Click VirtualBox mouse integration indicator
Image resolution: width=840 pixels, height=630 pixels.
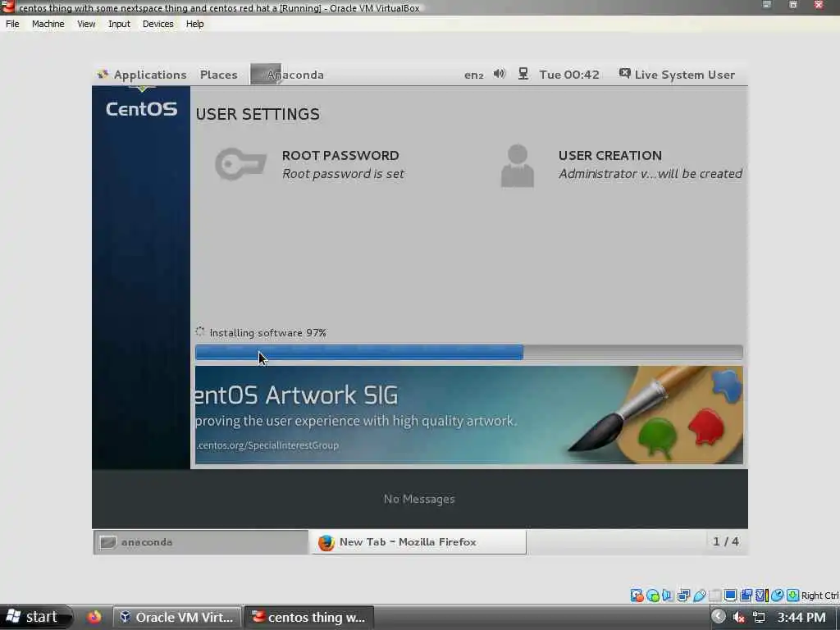778,596
